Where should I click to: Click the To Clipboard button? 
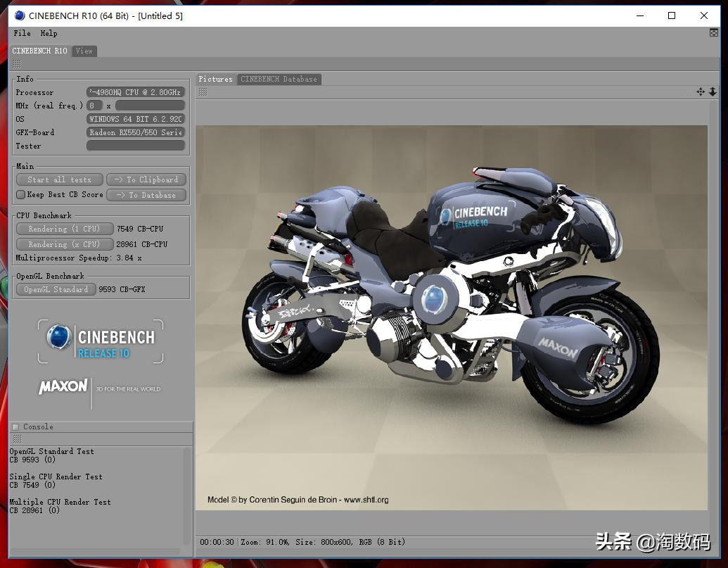(146, 179)
